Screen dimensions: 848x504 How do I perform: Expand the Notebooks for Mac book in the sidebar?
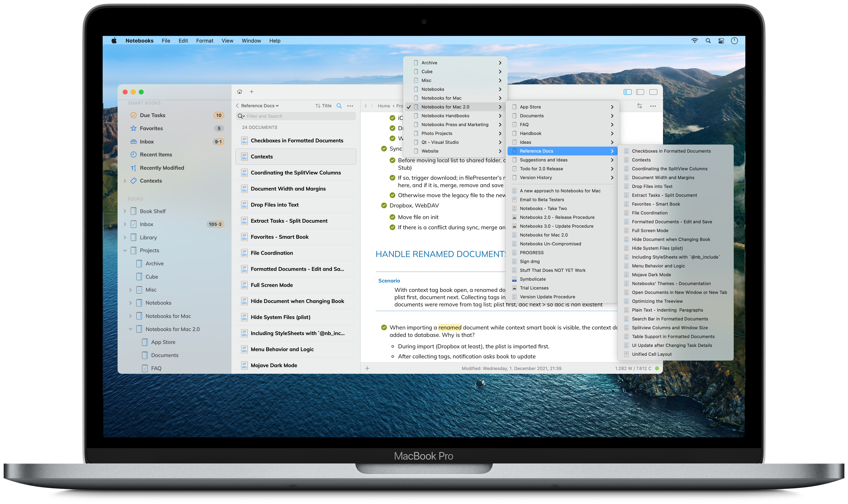131,316
